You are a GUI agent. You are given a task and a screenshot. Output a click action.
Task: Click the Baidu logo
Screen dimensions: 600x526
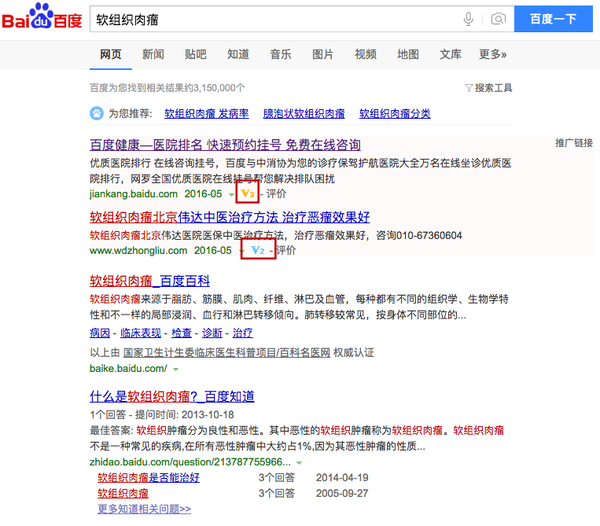(42, 17)
